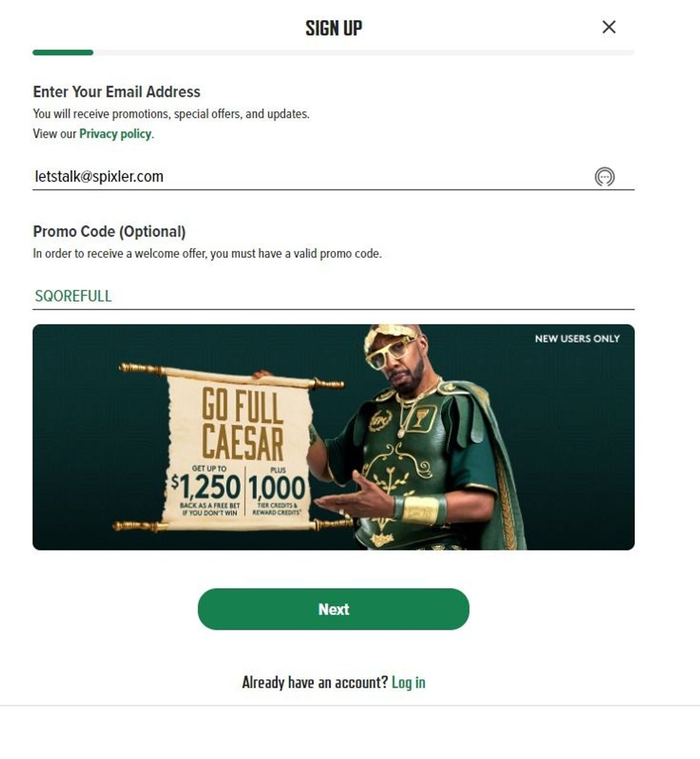Click the NEW USERS ONLY label on the banner
Viewport: 700px width, 759px height.
[577, 338]
